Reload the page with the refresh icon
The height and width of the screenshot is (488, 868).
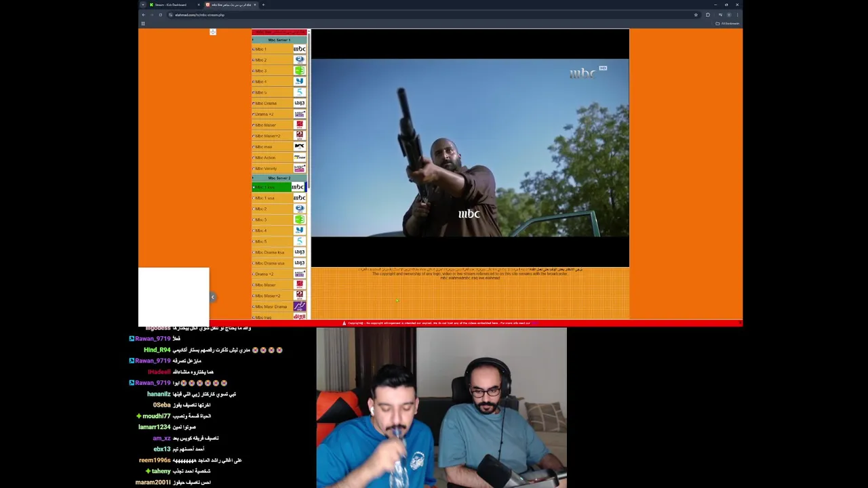pos(161,15)
